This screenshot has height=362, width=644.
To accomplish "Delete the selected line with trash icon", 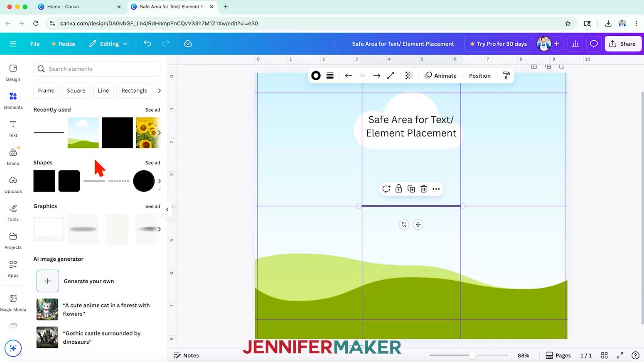I will point(423,189).
